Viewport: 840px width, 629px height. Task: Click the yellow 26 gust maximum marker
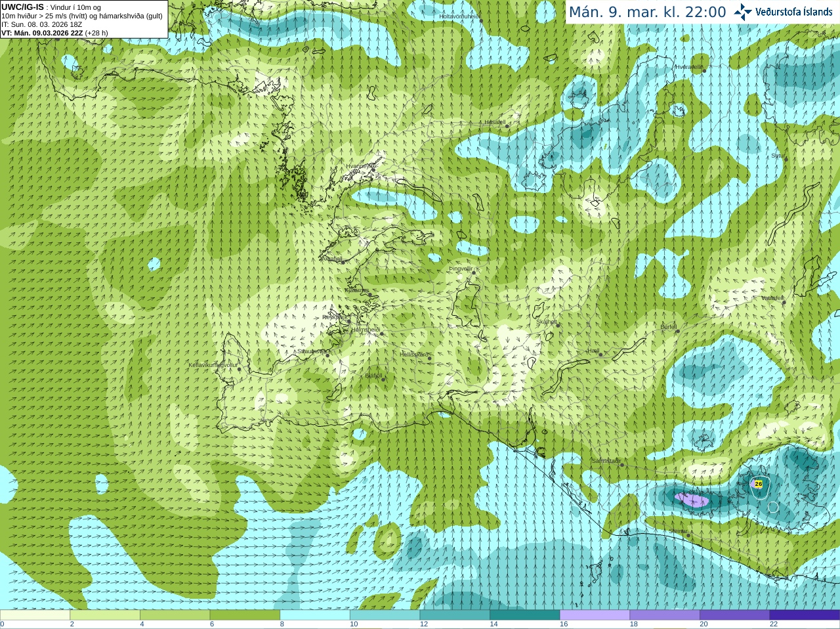coord(759,484)
